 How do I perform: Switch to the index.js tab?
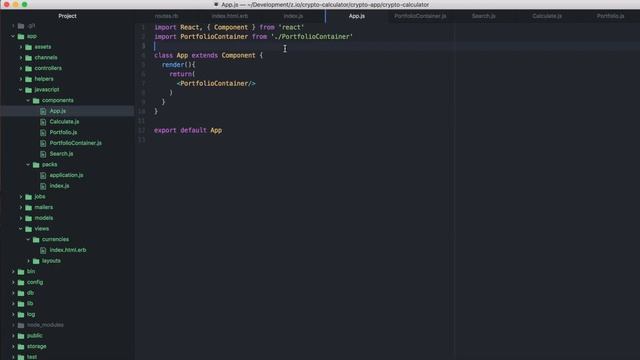293,16
